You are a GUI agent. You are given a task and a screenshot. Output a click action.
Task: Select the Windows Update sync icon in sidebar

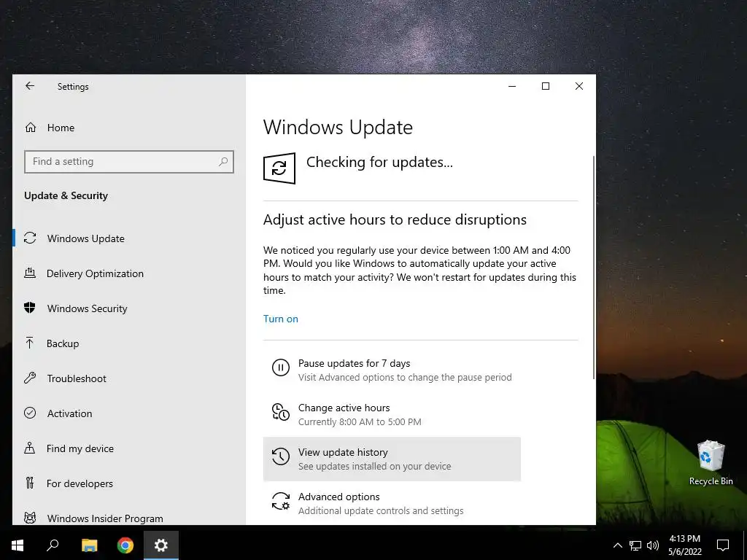[x=30, y=238]
